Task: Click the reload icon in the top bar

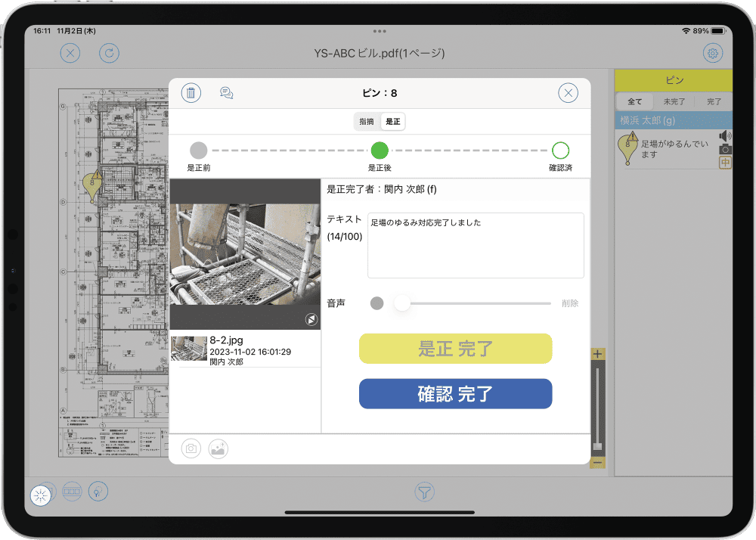Action: click(x=110, y=53)
